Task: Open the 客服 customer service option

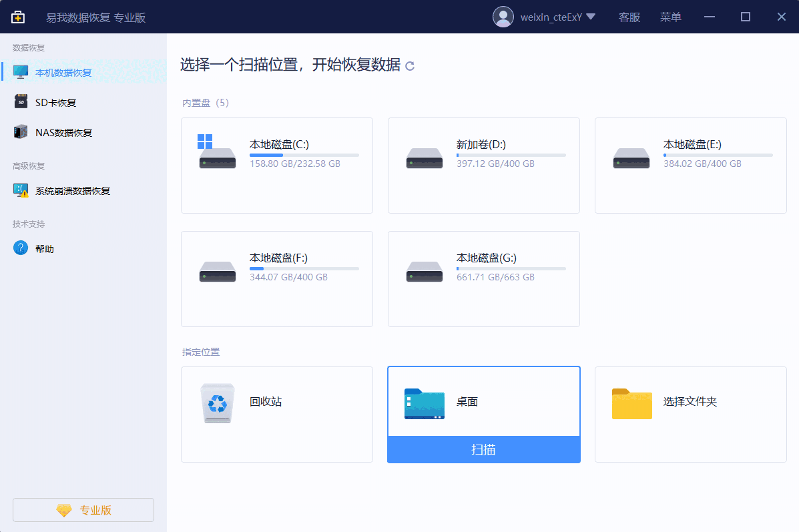Action: 629,17
